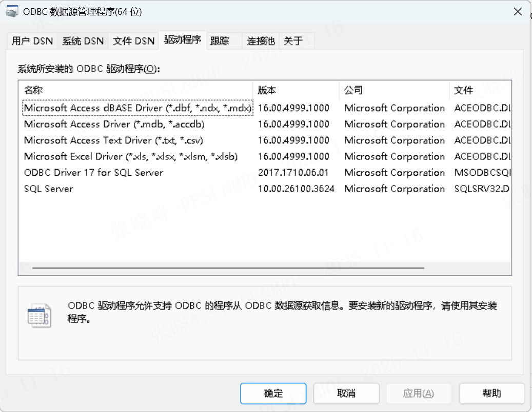Switch to the 用户 DSN tab
Image resolution: width=532 pixels, height=412 pixels.
point(32,41)
